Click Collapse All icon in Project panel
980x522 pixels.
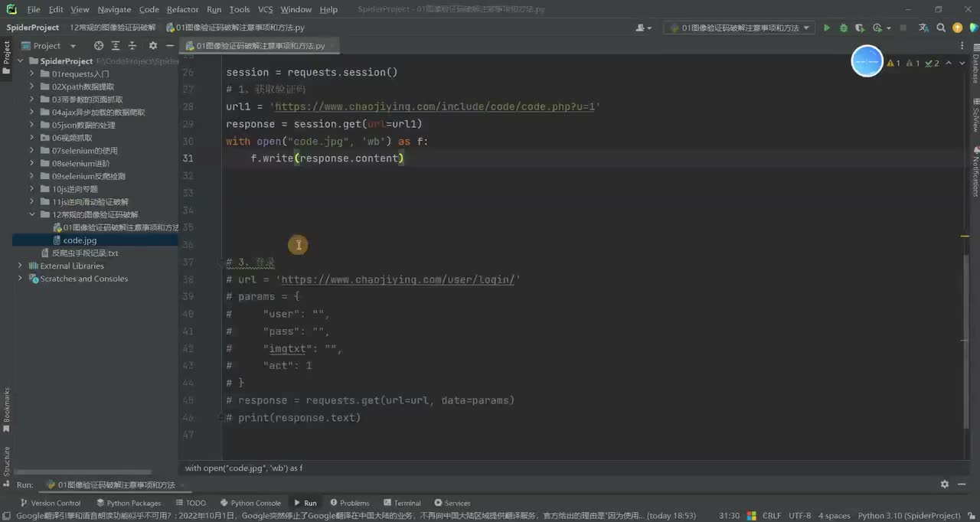coord(133,46)
